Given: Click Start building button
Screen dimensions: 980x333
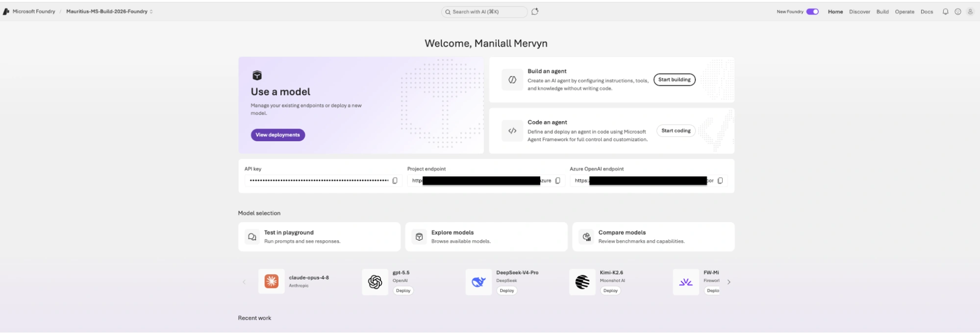Looking at the screenshot, I should tap(674, 80).
